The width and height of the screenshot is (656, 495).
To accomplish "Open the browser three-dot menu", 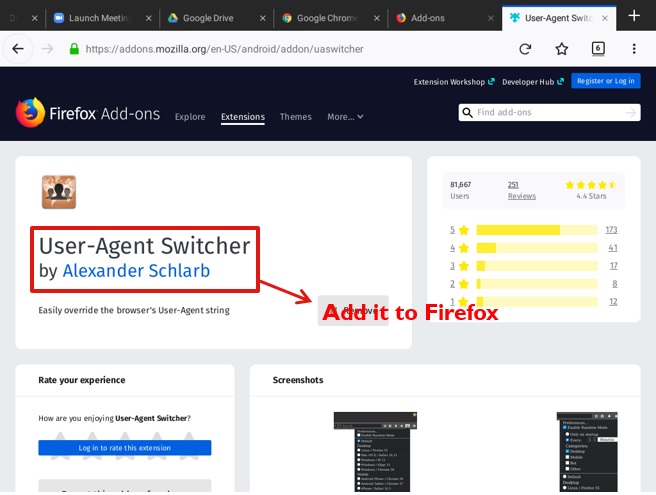I will click(634, 49).
